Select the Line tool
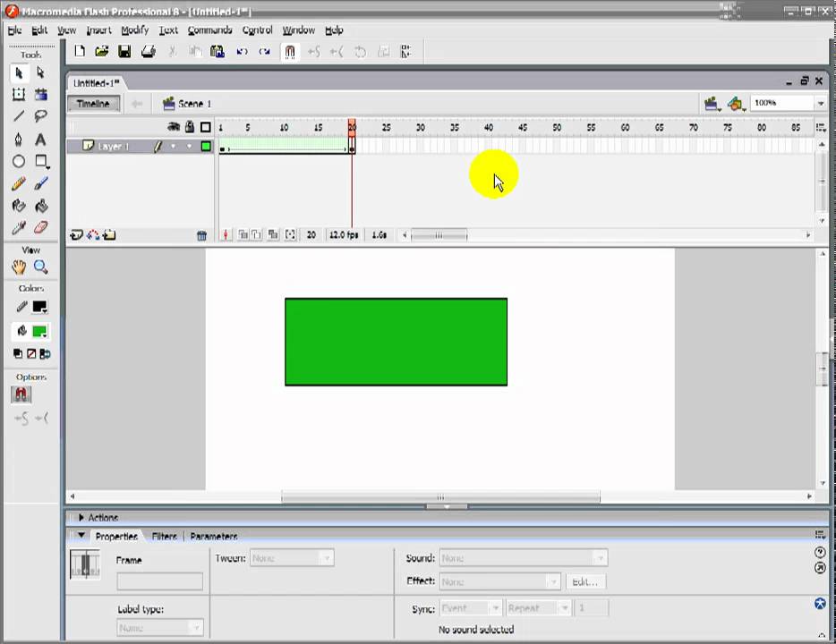The image size is (836, 644). coord(19,116)
